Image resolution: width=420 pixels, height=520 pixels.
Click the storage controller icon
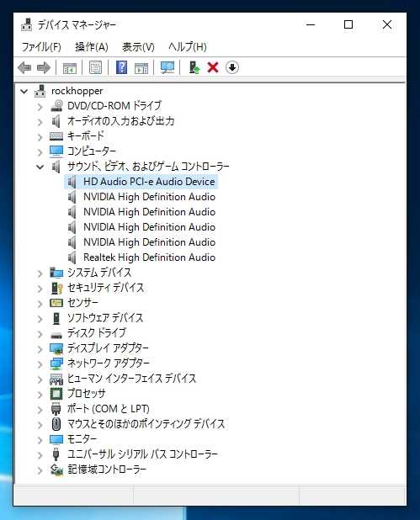pos(56,470)
